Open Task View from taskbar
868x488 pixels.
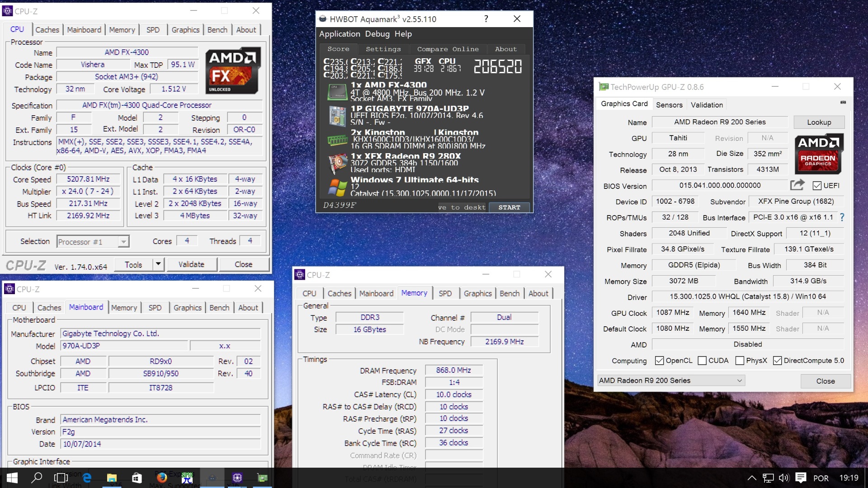(61, 478)
